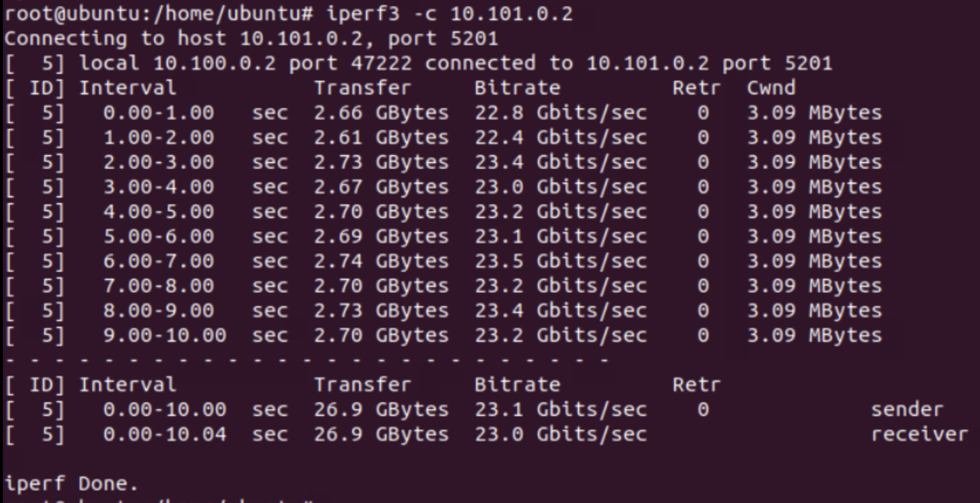The width and height of the screenshot is (980, 503).
Task: Click the iperf3 -c 10.101.0.2 command text
Action: tap(449, 14)
